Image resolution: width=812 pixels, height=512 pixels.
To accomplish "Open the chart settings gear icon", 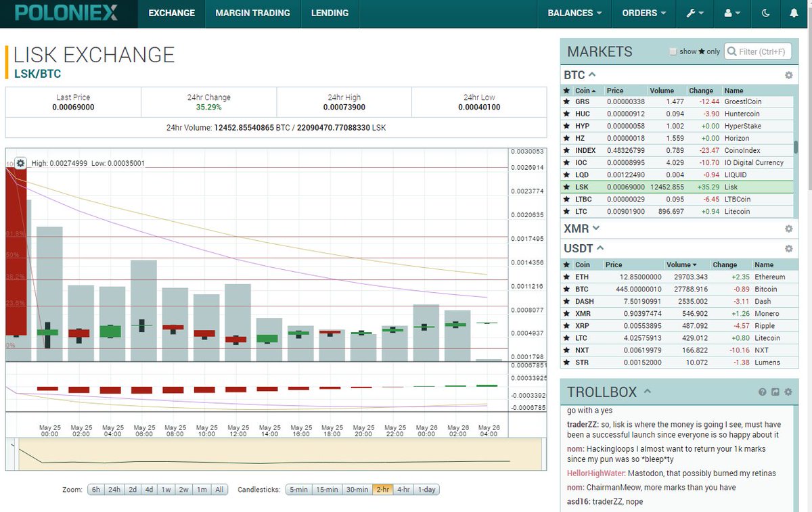I will (x=20, y=163).
